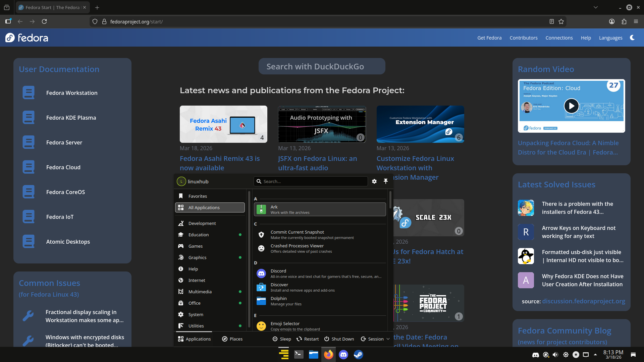Open Discover software center entry

pos(320,287)
